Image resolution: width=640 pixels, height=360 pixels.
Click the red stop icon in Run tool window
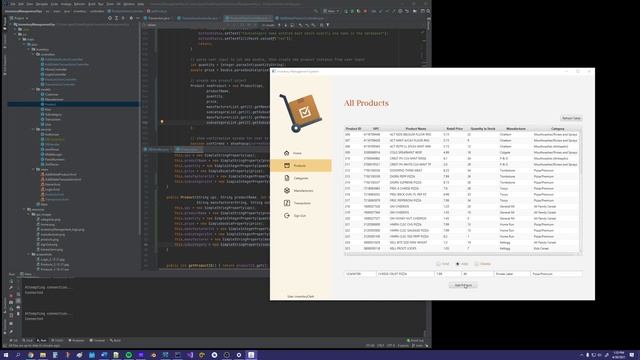[x=11, y=296]
